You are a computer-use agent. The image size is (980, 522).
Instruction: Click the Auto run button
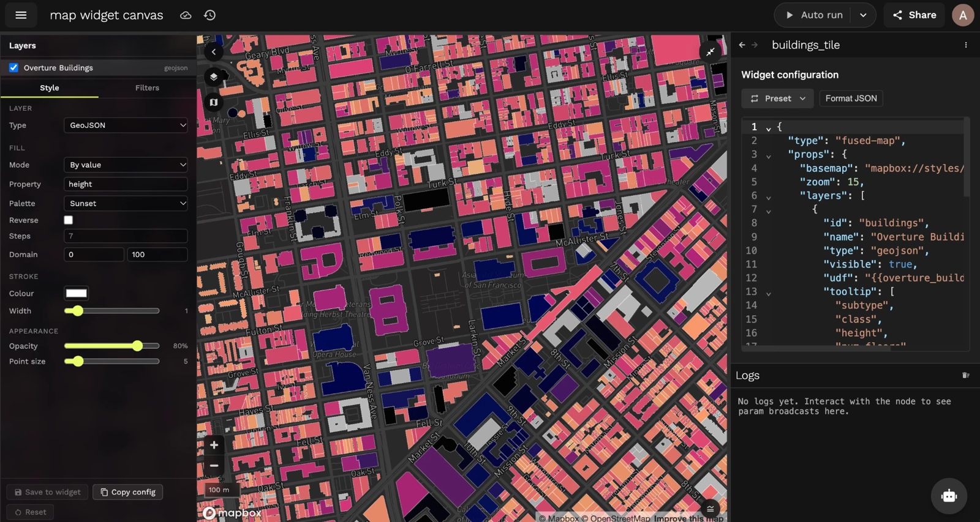(x=813, y=15)
